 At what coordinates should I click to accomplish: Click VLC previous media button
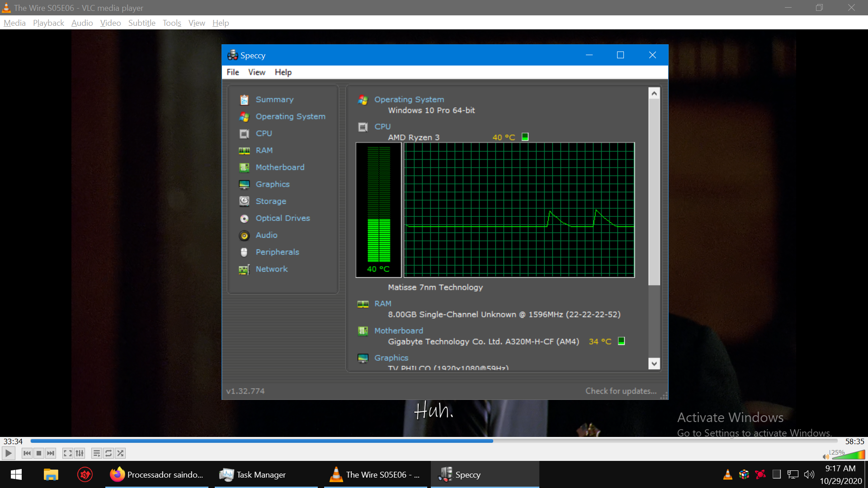(27, 453)
